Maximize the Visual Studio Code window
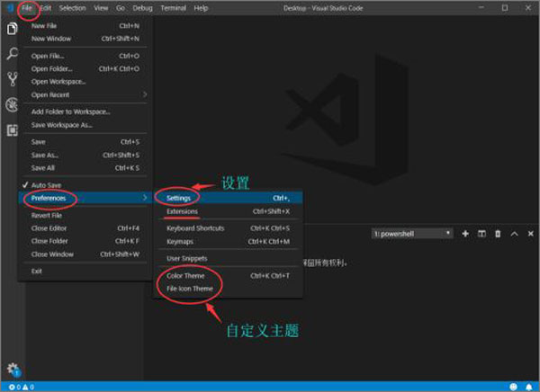Screen dimensions: 540x392 [x=505, y=7]
